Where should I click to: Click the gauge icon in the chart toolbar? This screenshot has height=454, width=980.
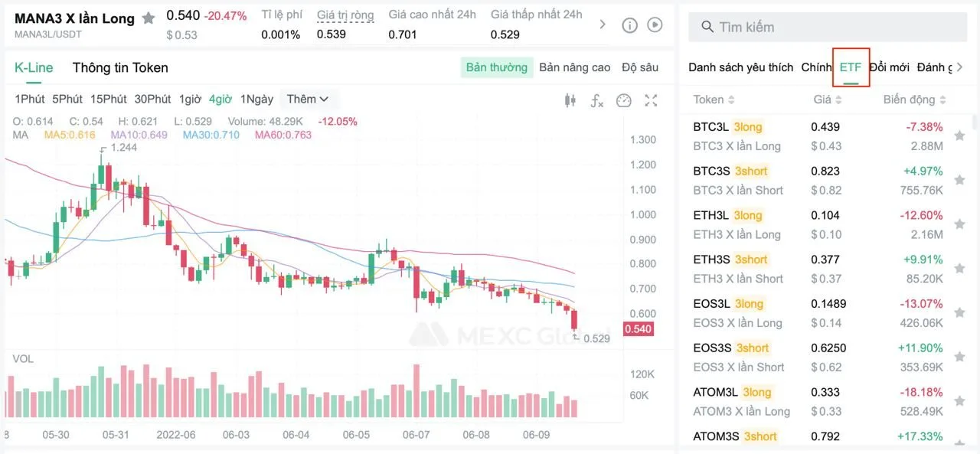pyautogui.click(x=624, y=100)
